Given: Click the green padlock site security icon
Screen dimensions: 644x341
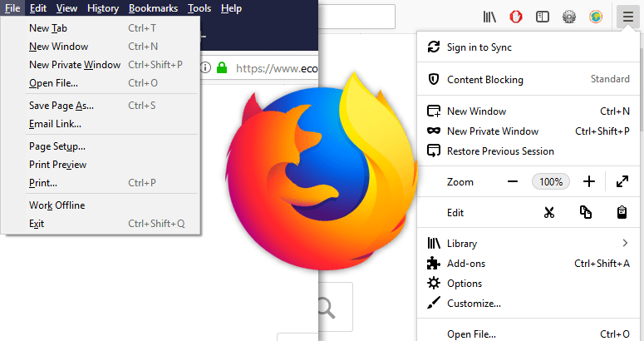Looking at the screenshot, I should tap(221, 68).
